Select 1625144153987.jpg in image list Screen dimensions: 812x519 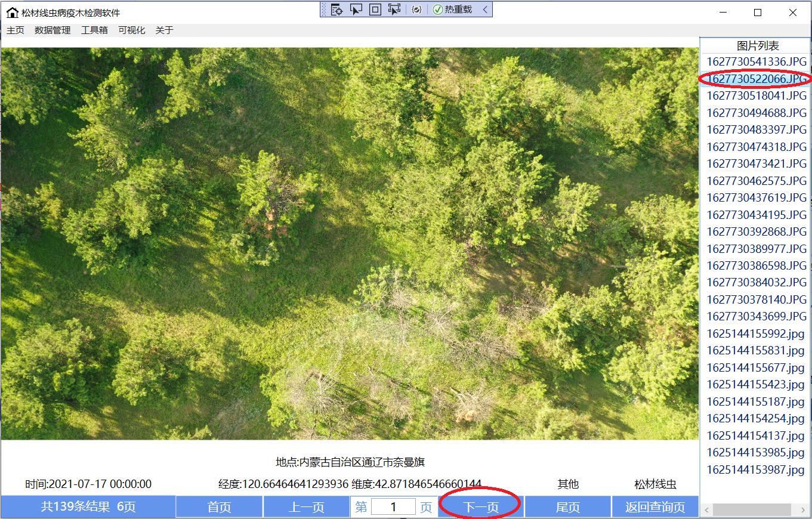coord(756,469)
